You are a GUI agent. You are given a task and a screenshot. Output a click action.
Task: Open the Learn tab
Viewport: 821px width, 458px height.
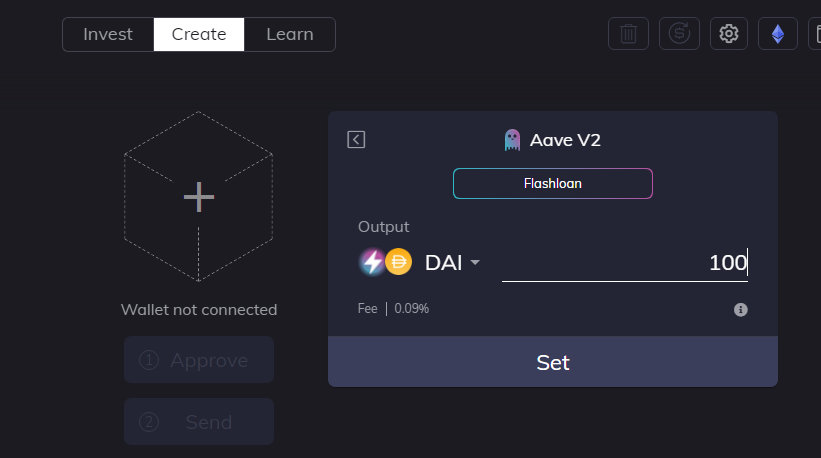[290, 35]
